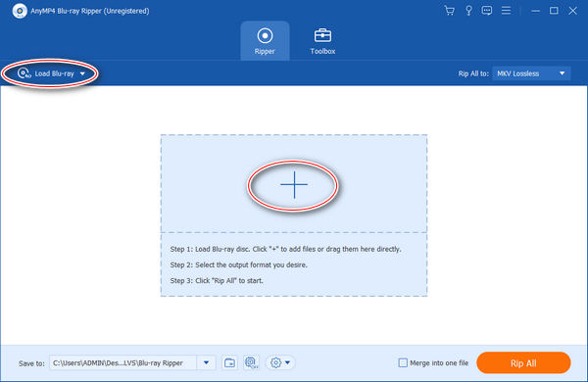Open the MKV Lossless format dropdown
Viewport: 588px width, 382px height.
tap(531, 73)
